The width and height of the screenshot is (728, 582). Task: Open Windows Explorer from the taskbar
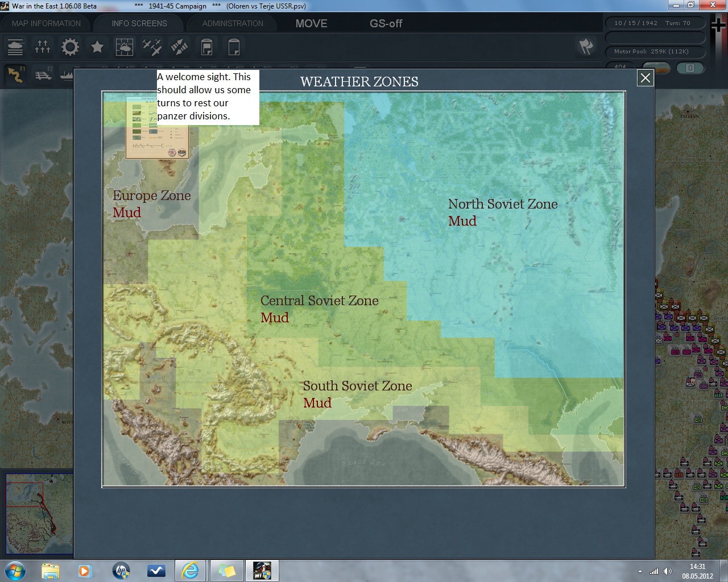point(51,570)
